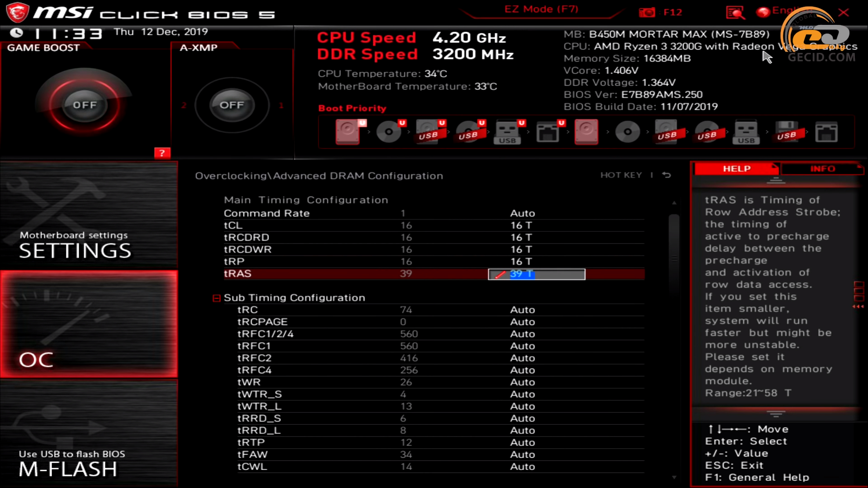Click the tRP 16 T value field

coord(521,262)
